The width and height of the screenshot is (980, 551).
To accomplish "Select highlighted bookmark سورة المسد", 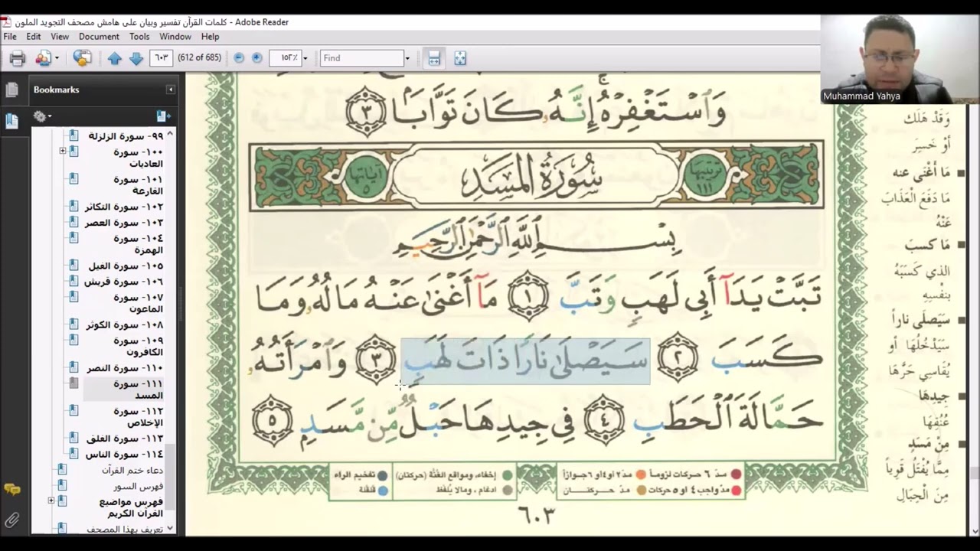I will click(x=139, y=390).
